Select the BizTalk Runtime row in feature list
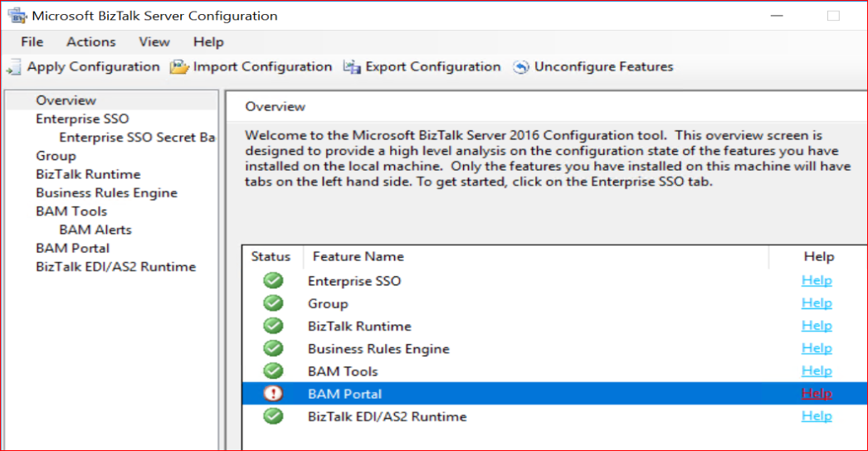The width and height of the screenshot is (868, 451). [359, 326]
